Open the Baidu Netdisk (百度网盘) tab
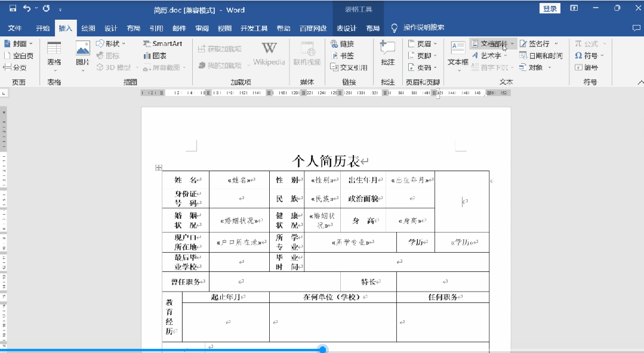 [x=313, y=28]
